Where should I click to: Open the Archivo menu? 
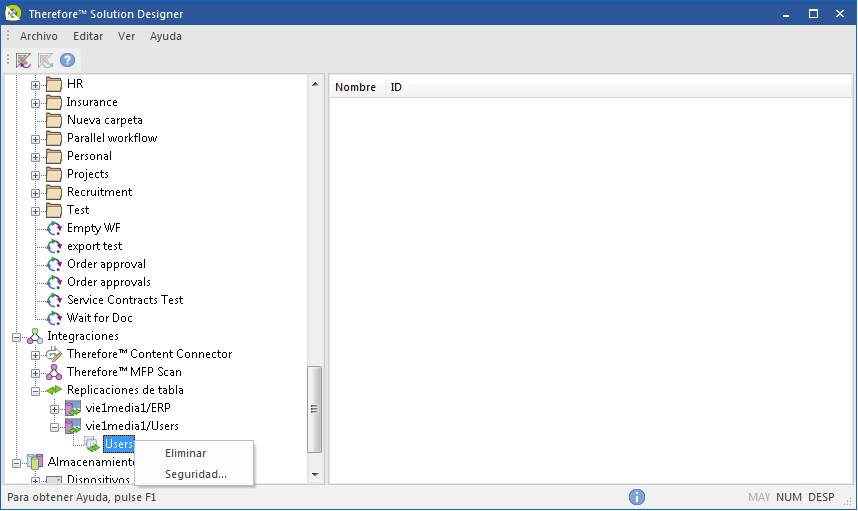[x=39, y=36]
